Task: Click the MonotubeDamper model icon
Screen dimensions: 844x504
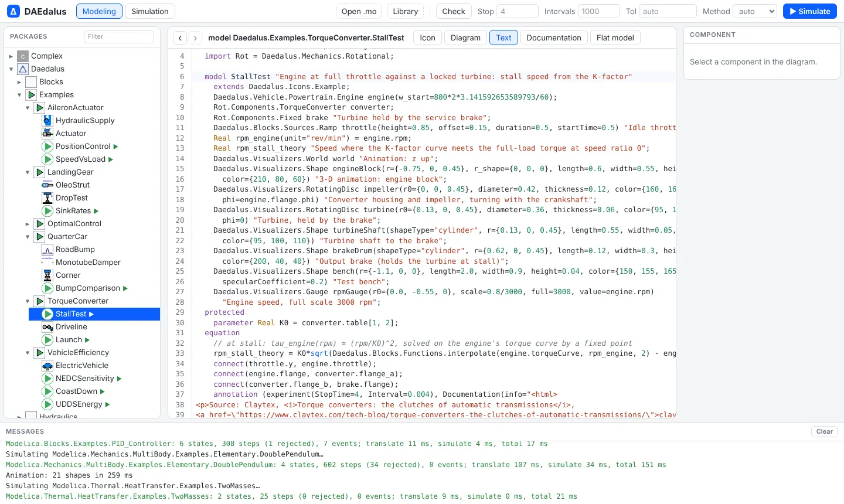Action: (x=47, y=263)
